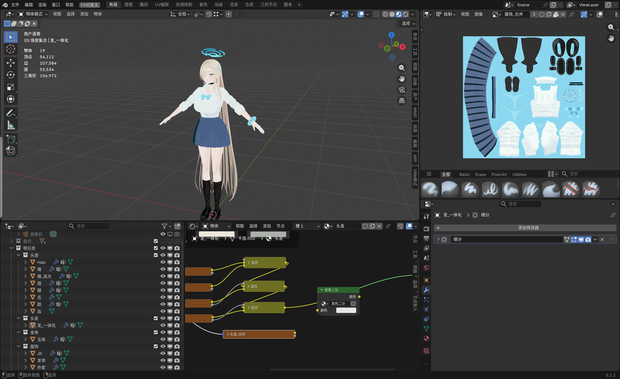
Task: Click the blue Z axis on navigation gizmo
Action: pyautogui.click(x=391, y=35)
